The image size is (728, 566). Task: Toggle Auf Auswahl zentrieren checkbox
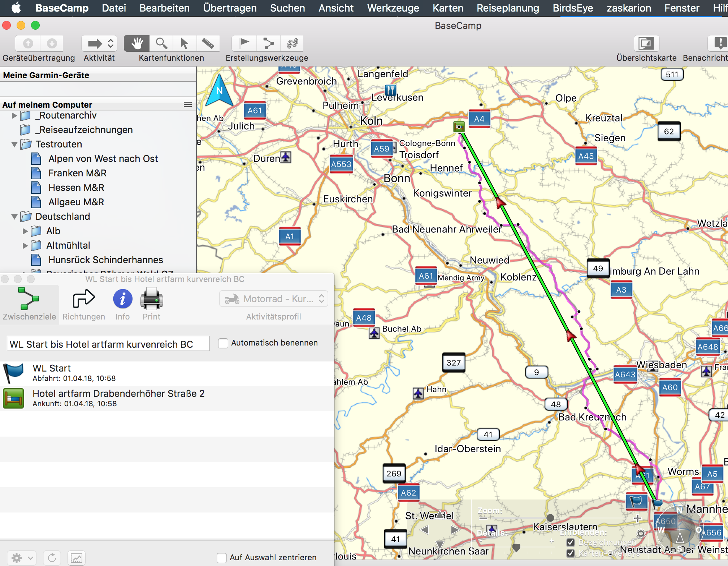[222, 558]
